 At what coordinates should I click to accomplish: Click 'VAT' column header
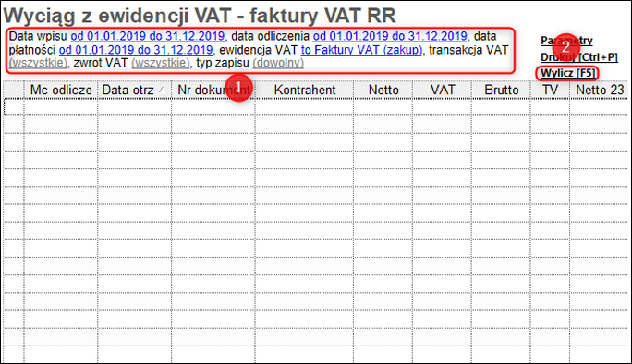point(443,90)
